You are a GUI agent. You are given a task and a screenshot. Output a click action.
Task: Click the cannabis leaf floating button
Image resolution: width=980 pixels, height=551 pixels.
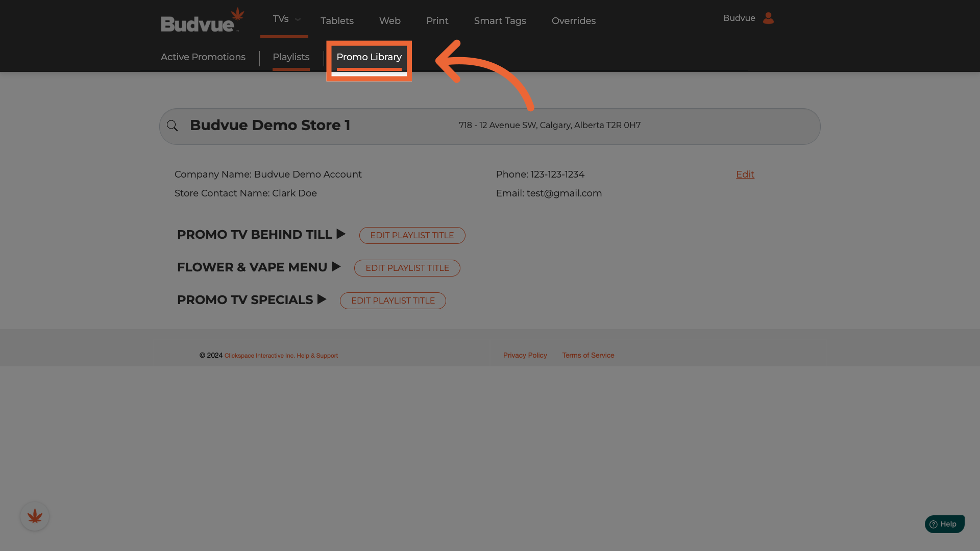tap(35, 516)
